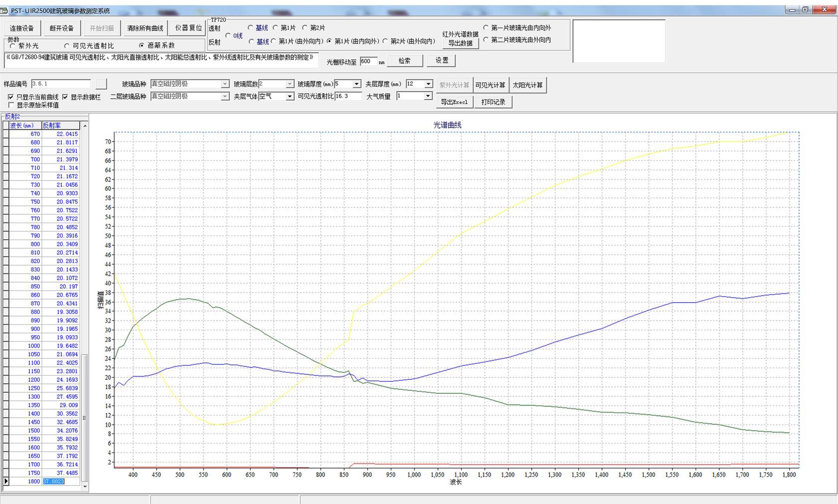Run 太阳光计算 solar light calculation

(x=528, y=85)
